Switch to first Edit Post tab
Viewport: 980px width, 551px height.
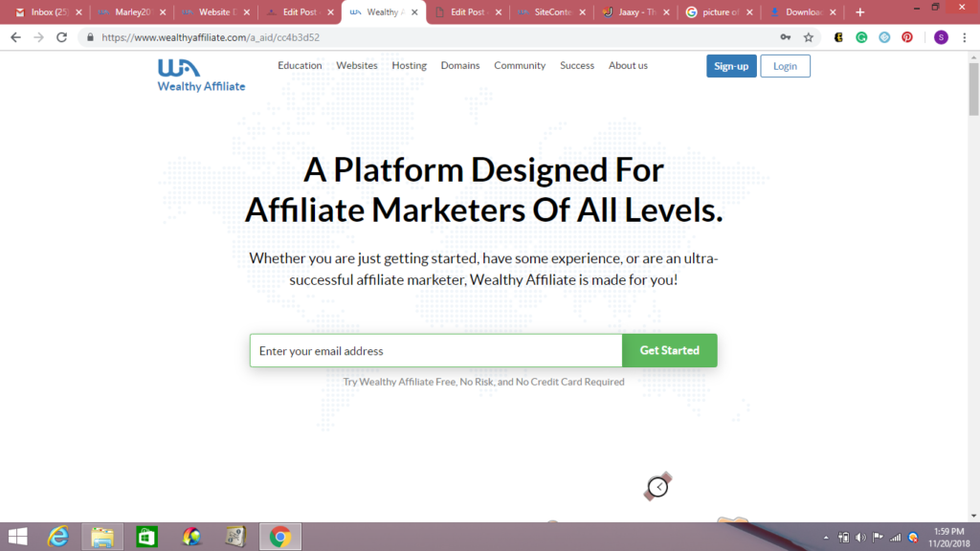[x=299, y=11]
